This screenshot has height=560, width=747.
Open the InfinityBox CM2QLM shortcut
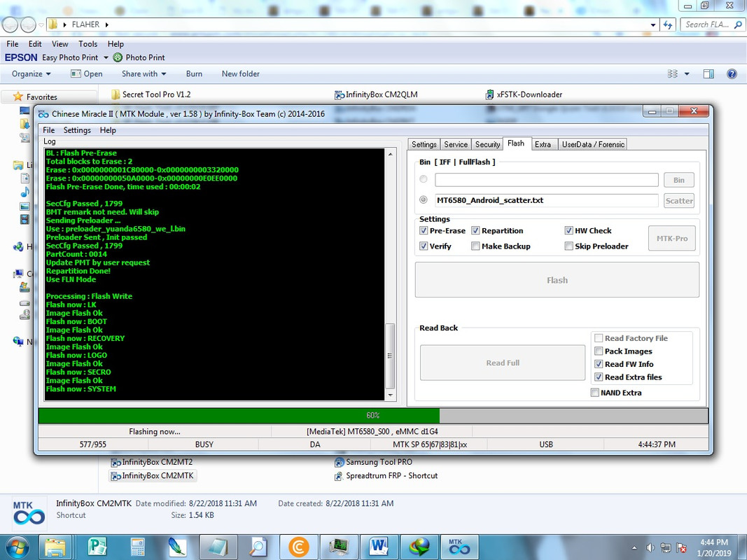click(x=376, y=94)
